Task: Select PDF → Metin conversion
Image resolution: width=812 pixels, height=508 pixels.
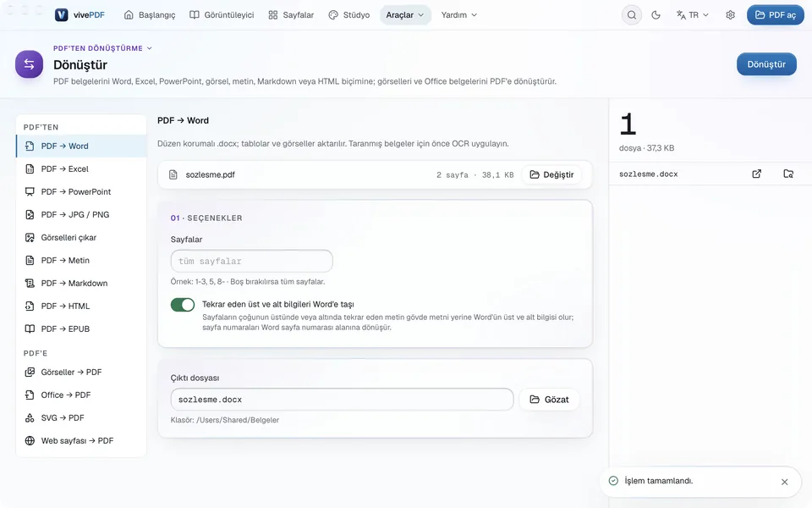Action: pyautogui.click(x=81, y=260)
